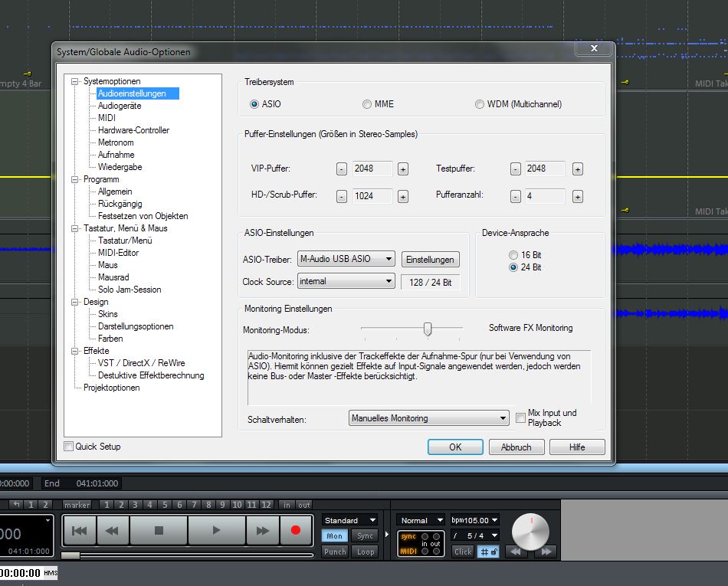The height and width of the screenshot is (586, 728).
Task: Toggle the grid lock icon button
Action: click(488, 552)
